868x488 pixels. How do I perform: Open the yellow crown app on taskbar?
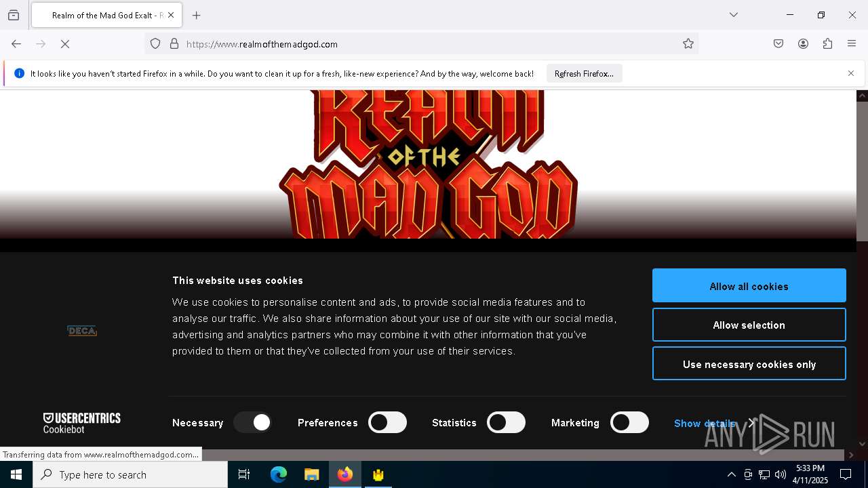(378, 474)
